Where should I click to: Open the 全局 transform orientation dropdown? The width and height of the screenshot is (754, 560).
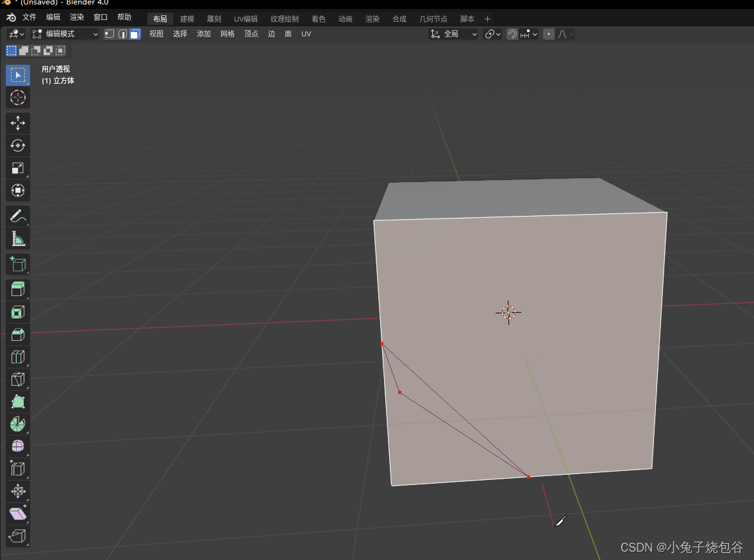(453, 34)
